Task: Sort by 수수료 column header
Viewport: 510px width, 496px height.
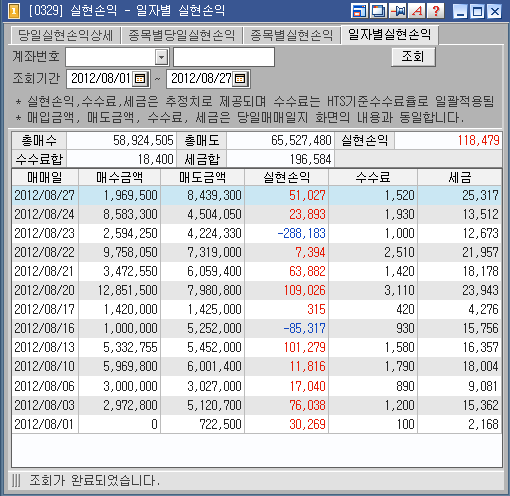Action: pyautogui.click(x=373, y=177)
